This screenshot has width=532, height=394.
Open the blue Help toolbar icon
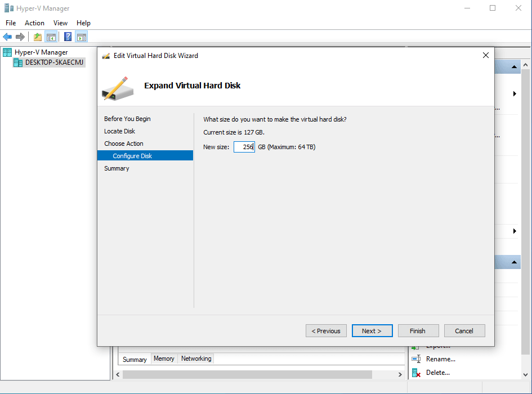[68, 37]
